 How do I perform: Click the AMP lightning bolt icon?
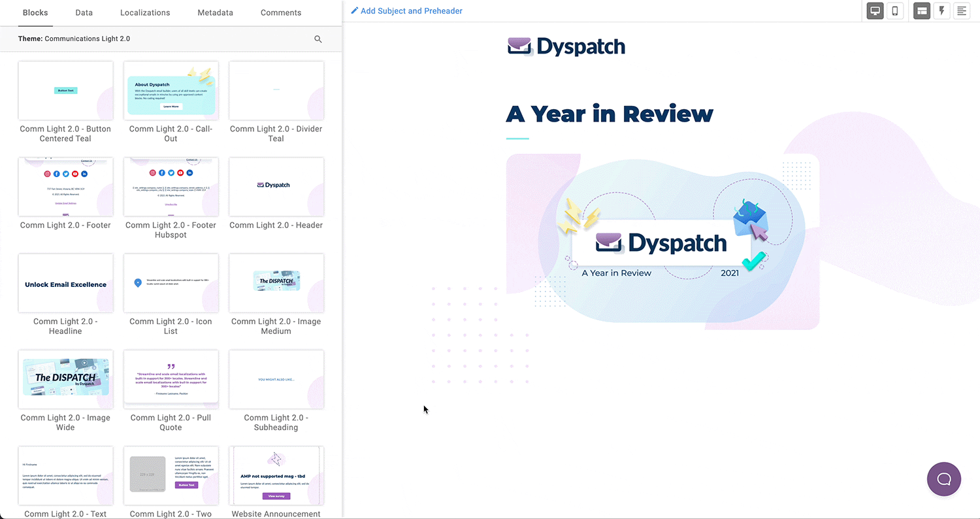pyautogui.click(x=941, y=11)
